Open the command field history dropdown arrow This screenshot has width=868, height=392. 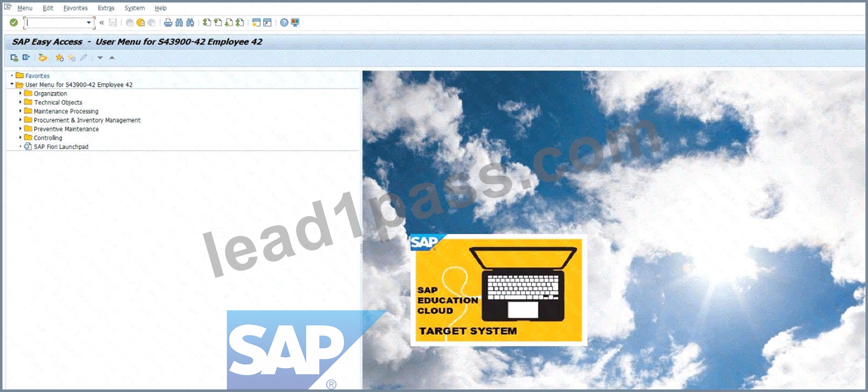click(x=89, y=23)
